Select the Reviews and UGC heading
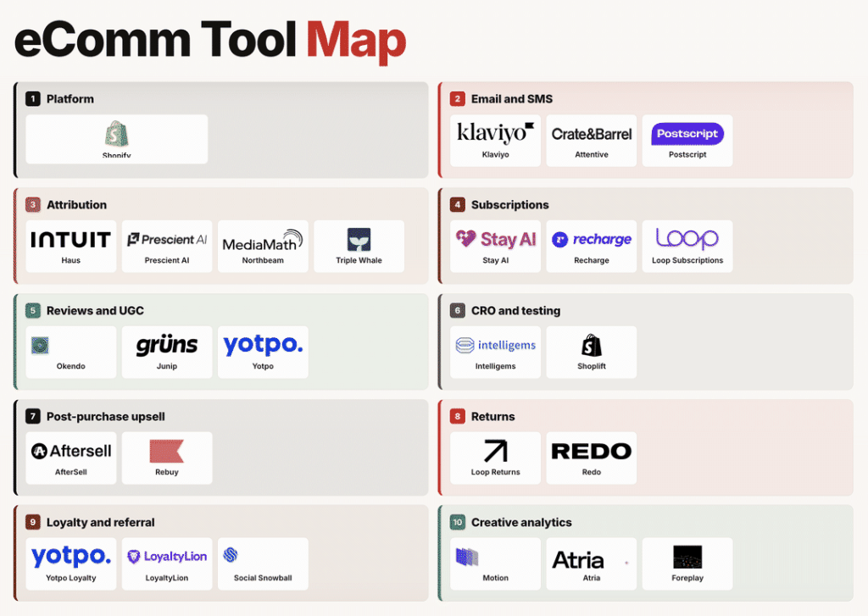Screen dimensions: 868x616 [95, 310]
